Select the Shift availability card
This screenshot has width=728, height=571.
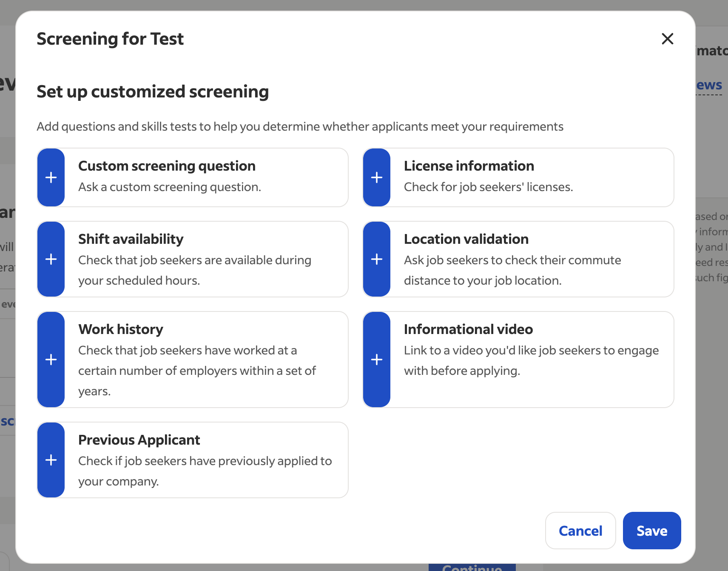click(192, 259)
